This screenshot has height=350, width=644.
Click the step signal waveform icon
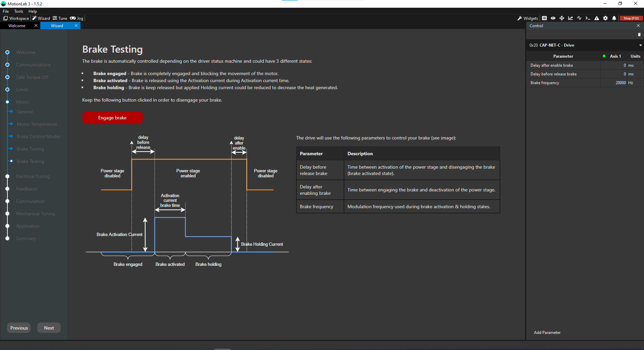579,18
